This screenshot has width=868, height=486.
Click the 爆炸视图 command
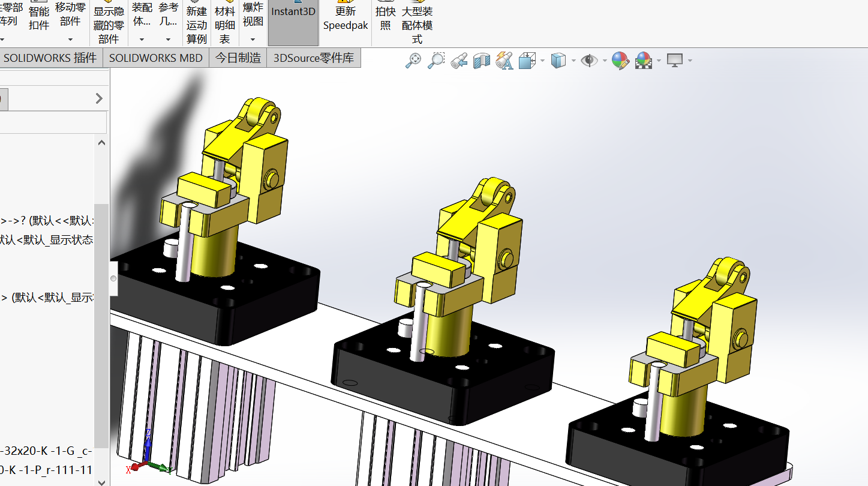click(253, 14)
